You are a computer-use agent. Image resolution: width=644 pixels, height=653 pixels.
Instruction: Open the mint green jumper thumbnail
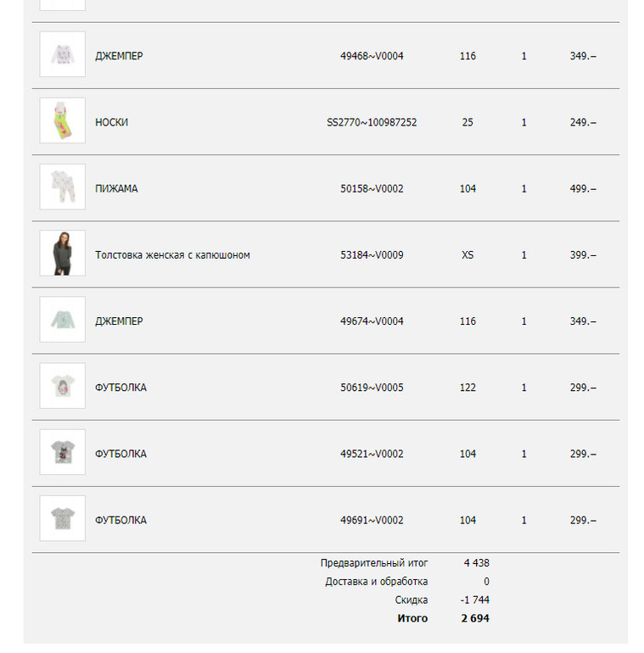pos(62,320)
